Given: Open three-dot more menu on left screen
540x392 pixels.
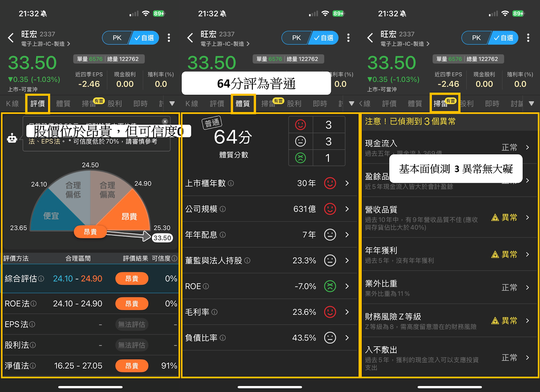Looking at the screenshot, I should tap(169, 38).
